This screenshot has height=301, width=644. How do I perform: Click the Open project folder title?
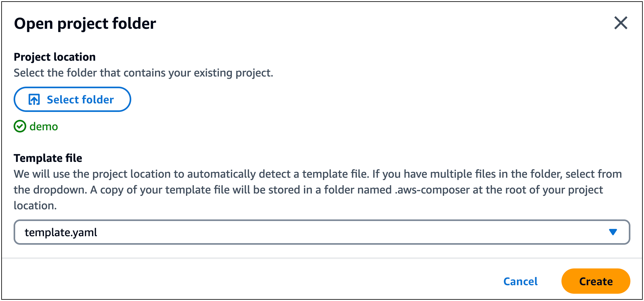point(85,23)
